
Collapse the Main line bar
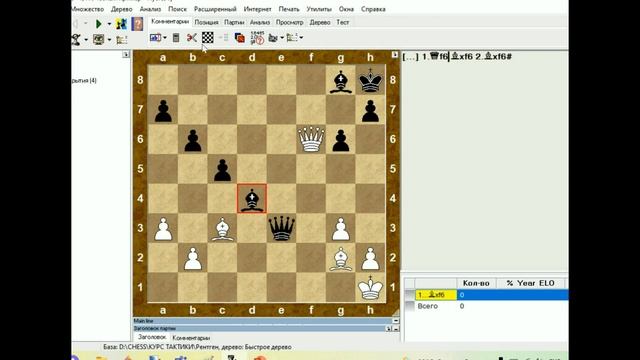pyautogui.click(x=396, y=321)
